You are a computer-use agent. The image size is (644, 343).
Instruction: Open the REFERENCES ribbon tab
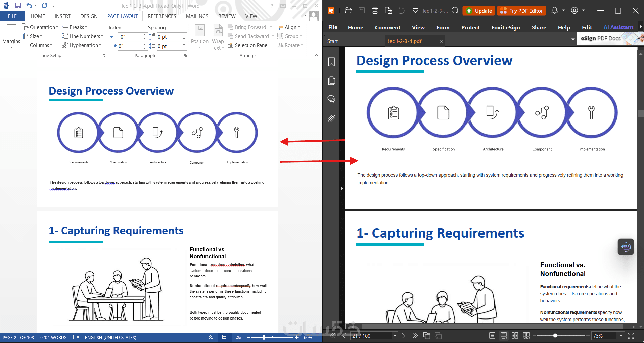[162, 16]
